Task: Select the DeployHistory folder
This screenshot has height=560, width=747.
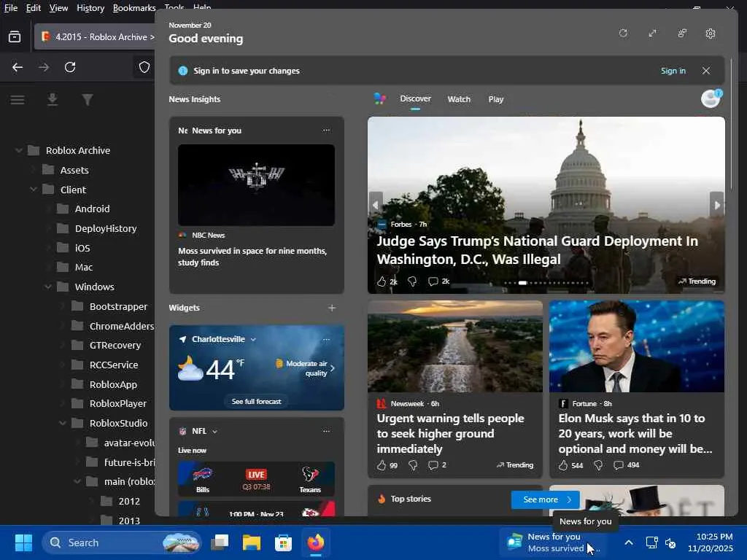Action: [x=106, y=228]
